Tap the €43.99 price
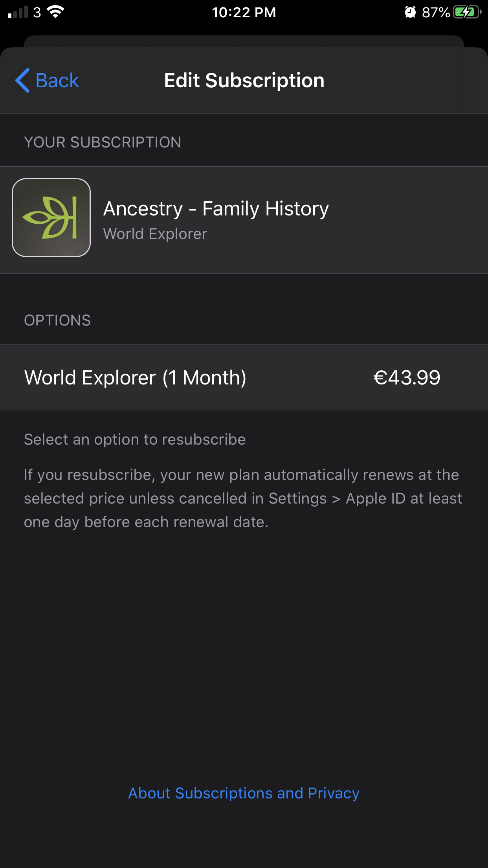This screenshot has width=488, height=868. 406,378
